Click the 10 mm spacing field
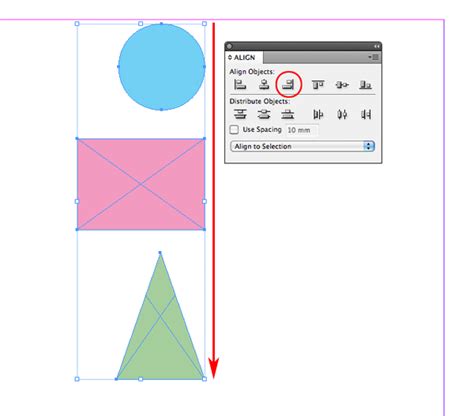 click(302, 130)
